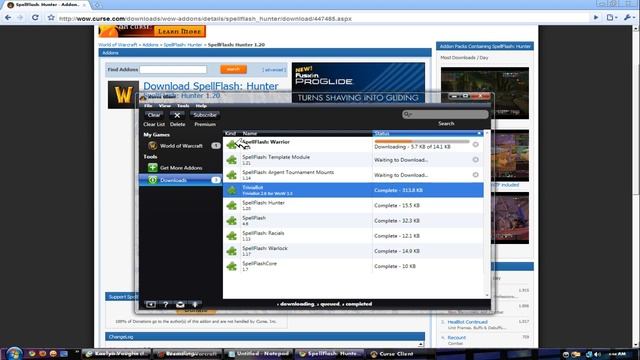The image size is (640, 360).
Task: Click the first addon pack thumbnail on webpage
Action: pos(485,93)
